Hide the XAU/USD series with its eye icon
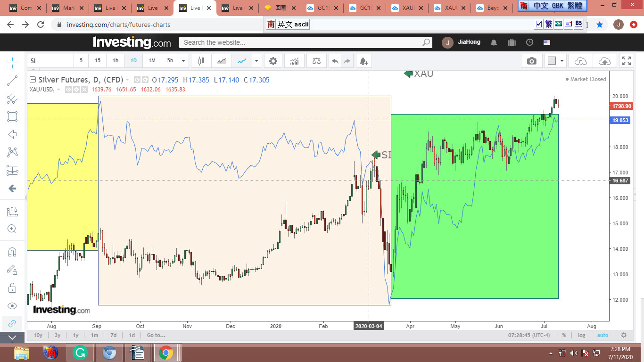This screenshot has width=644, height=362. click(68, 90)
